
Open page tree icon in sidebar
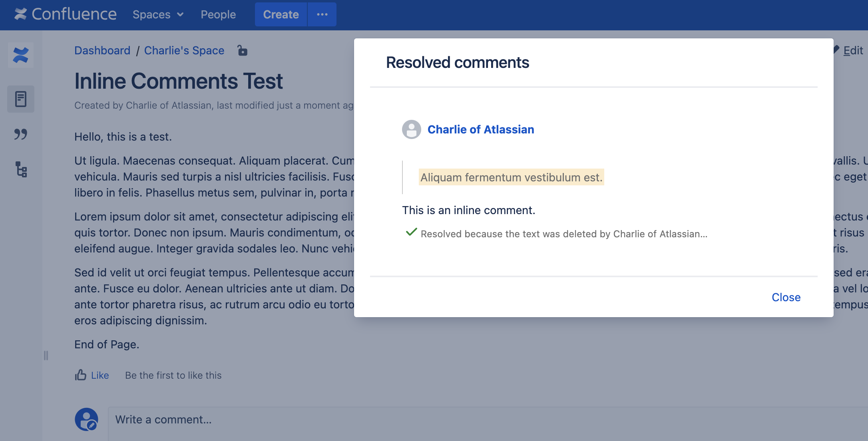tap(21, 169)
